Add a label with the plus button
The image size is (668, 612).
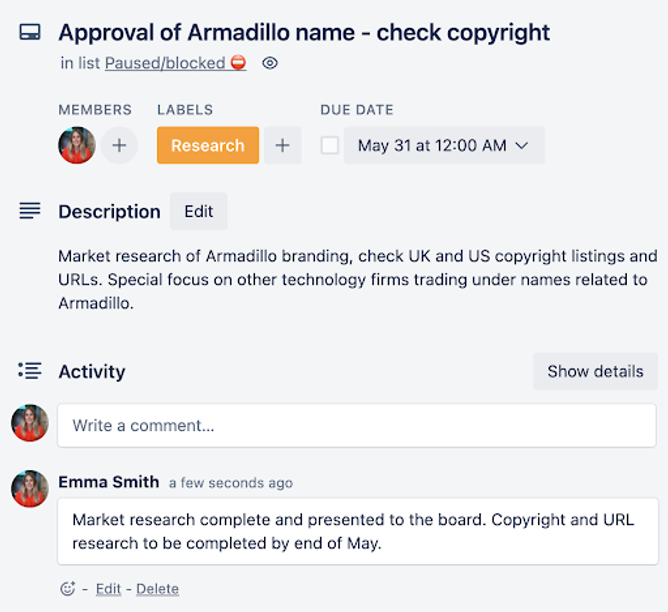pos(282,145)
